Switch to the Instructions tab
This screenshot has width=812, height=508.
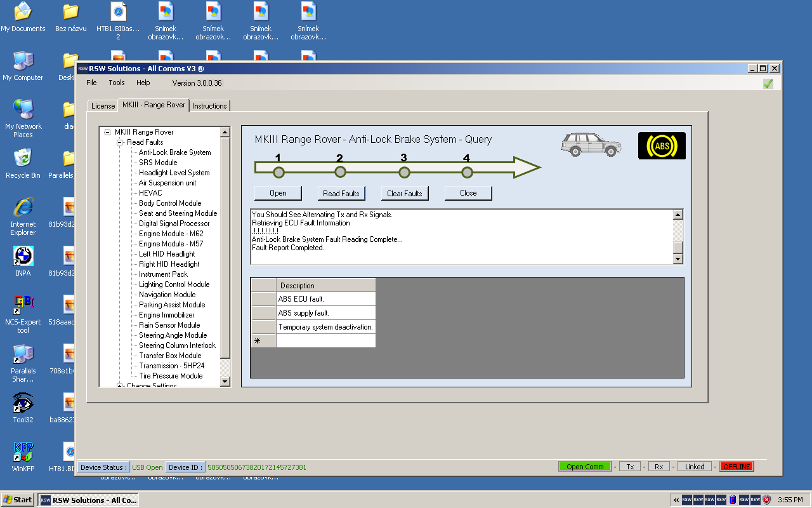(209, 106)
